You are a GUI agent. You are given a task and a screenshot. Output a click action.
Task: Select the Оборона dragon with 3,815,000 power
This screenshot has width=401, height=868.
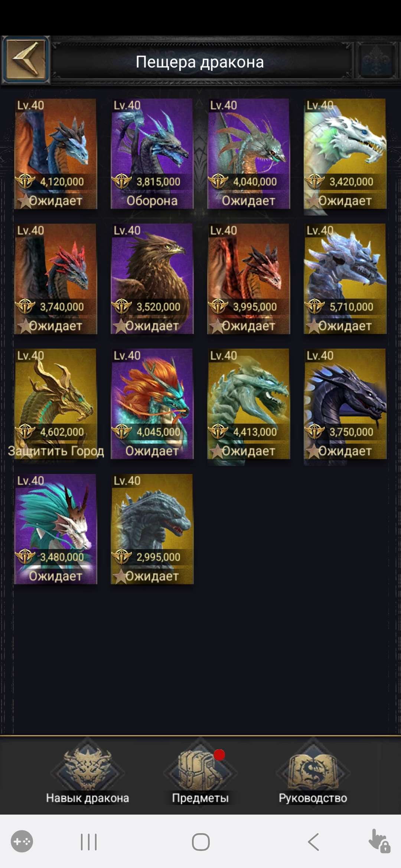(x=152, y=154)
